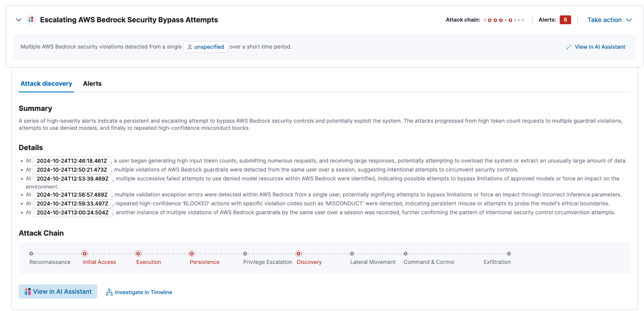This screenshot has width=644, height=311.
Task: Switch to the Attack discovery tab
Action: pos(46,84)
